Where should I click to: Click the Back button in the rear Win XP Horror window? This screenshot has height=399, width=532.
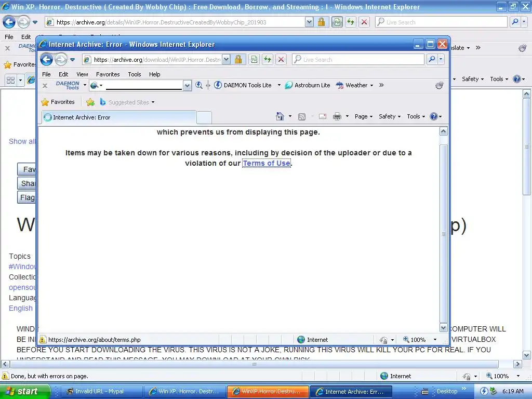pos(9,22)
